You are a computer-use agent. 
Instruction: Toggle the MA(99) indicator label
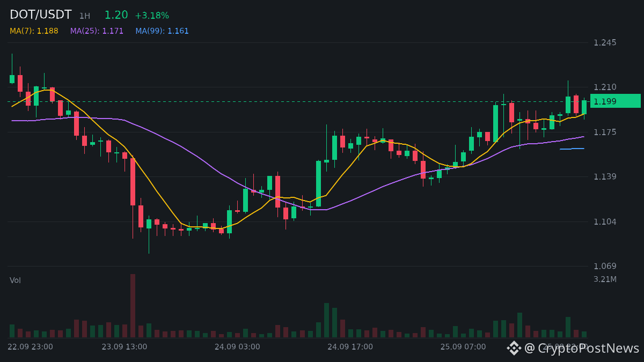[162, 31]
